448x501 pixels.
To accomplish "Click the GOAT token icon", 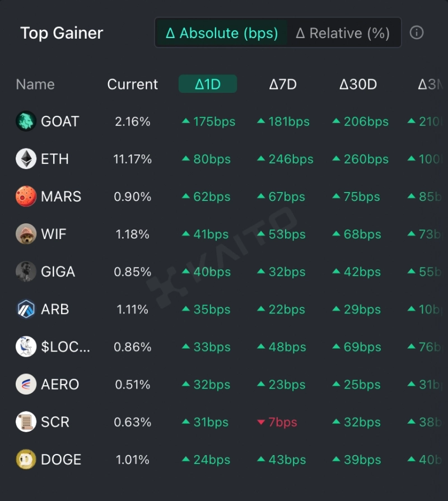I will click(x=26, y=121).
